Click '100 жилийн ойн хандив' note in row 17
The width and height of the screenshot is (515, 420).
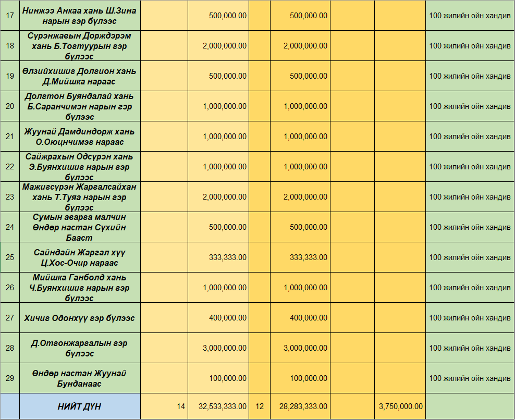pyautogui.click(x=470, y=16)
